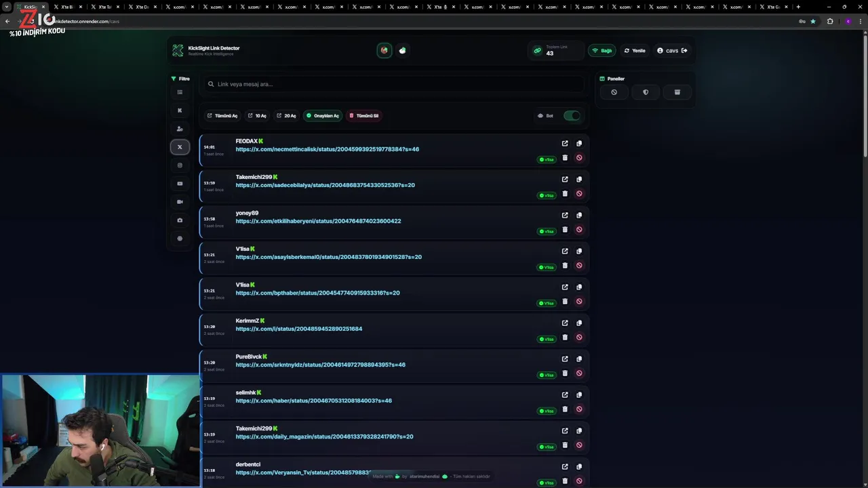Copy the yoney89 link
868x488 pixels.
pos(579,216)
